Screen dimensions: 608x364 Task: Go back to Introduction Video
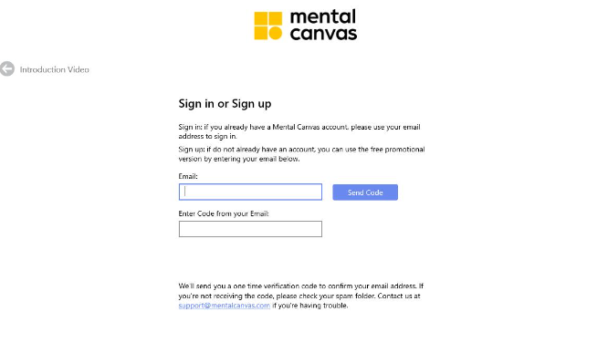coord(54,69)
